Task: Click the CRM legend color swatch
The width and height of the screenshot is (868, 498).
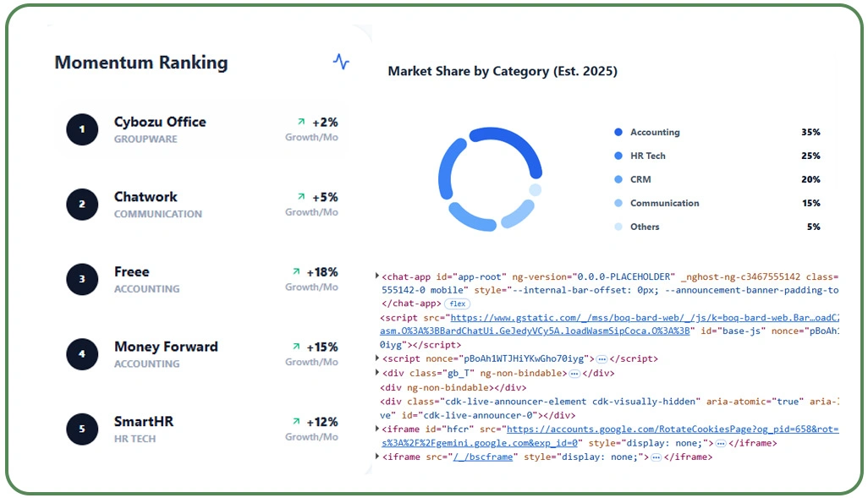Action: coord(619,179)
